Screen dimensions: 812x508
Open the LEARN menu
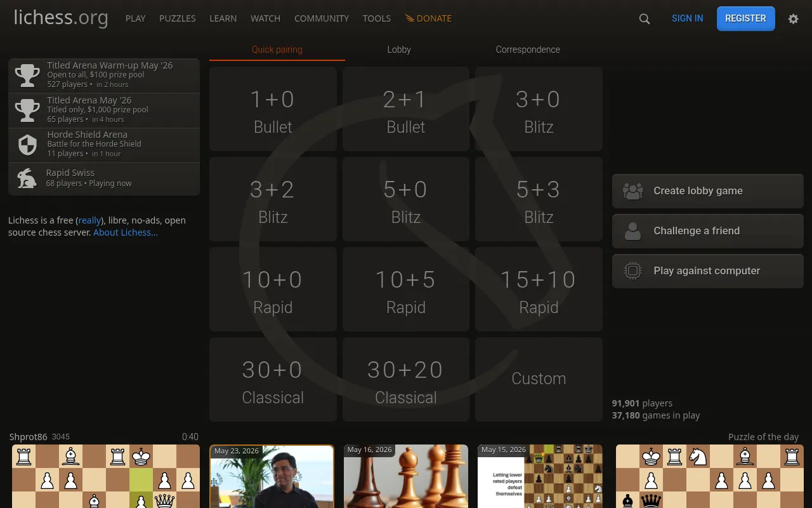point(223,18)
